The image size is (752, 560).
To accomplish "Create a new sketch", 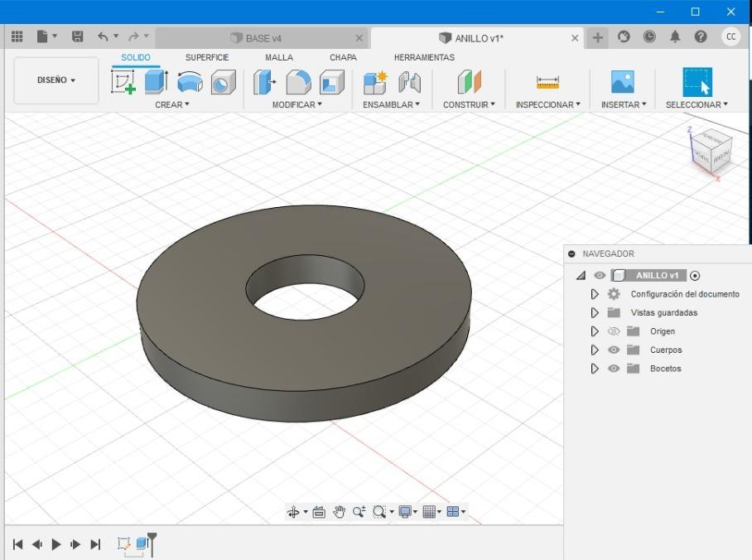I will pyautogui.click(x=123, y=81).
